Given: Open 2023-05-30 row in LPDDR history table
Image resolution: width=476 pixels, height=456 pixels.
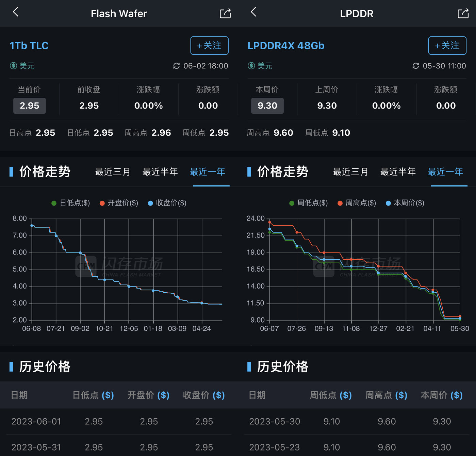Looking at the screenshot, I should click(x=357, y=422).
